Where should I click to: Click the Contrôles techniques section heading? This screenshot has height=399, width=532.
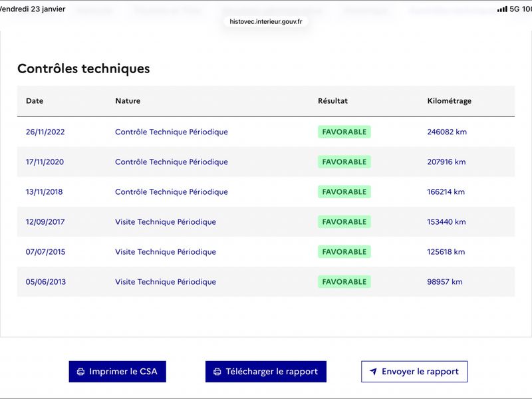[x=83, y=68]
